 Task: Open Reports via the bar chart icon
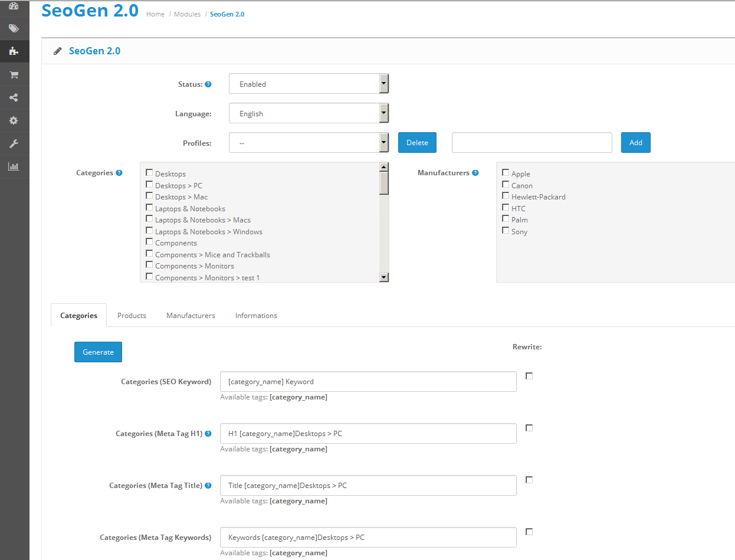[14, 166]
